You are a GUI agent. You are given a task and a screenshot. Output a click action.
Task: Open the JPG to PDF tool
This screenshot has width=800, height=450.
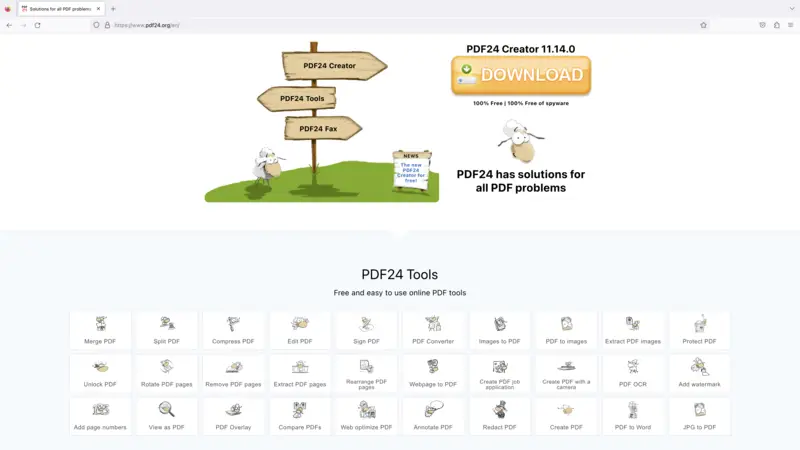click(x=699, y=416)
